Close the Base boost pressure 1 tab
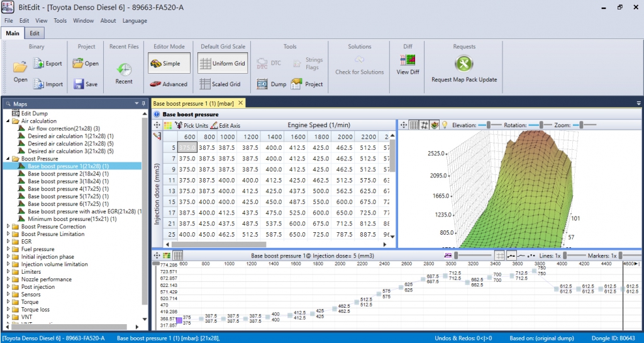The width and height of the screenshot is (644, 343). pyautogui.click(x=241, y=103)
